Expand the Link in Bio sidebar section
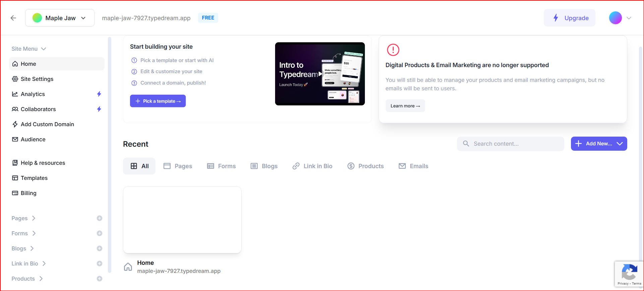 tap(28, 263)
